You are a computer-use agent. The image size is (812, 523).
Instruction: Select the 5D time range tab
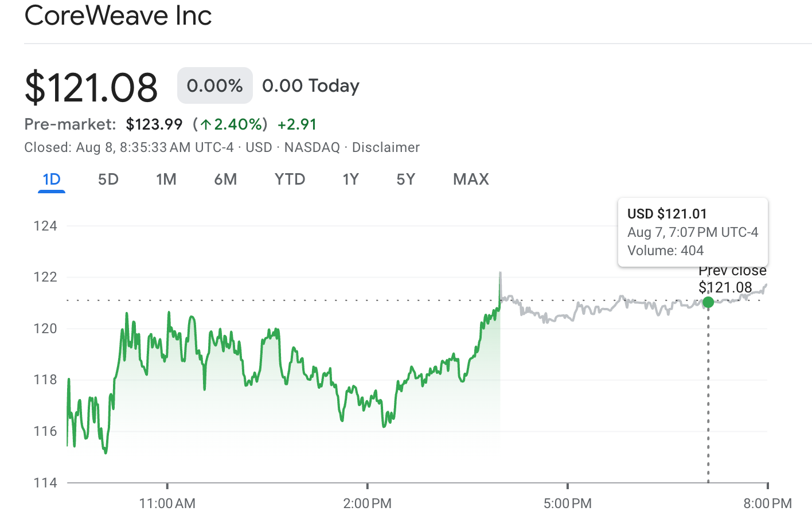107,179
